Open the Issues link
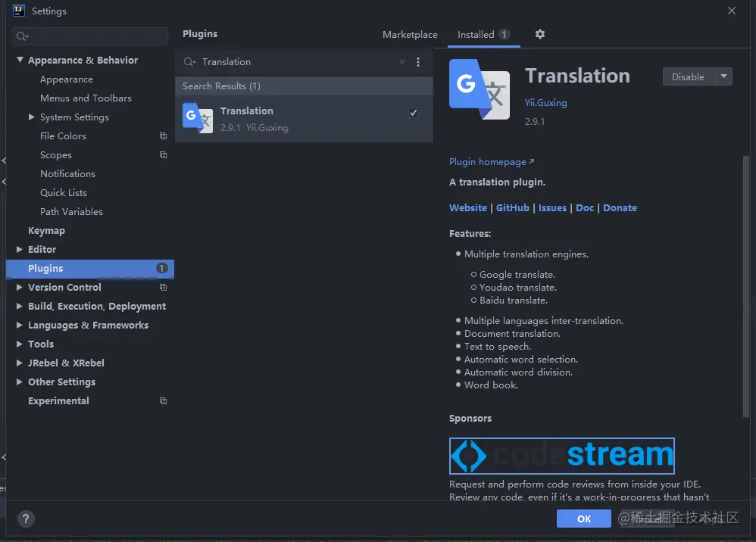756x542 pixels. point(552,207)
